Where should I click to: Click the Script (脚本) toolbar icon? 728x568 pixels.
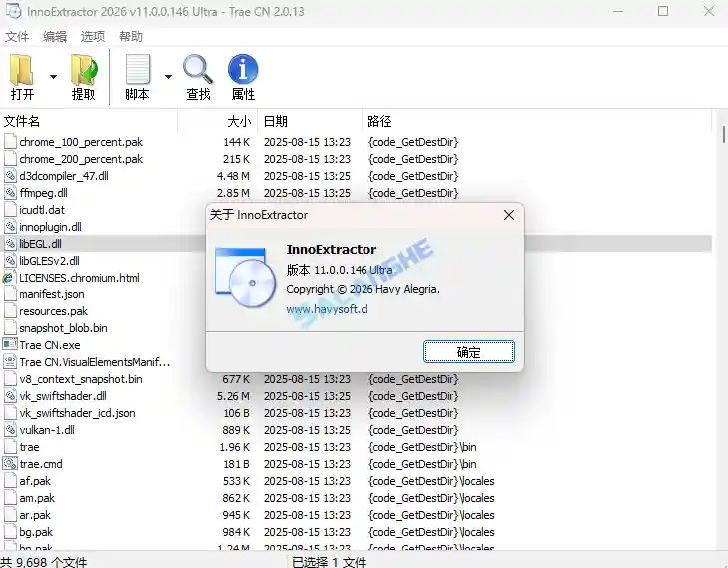pyautogui.click(x=138, y=70)
